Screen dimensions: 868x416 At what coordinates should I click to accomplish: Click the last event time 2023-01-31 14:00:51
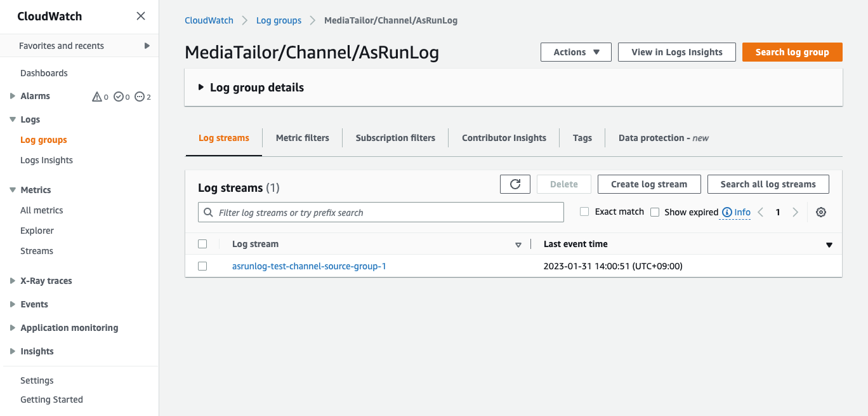tap(613, 266)
